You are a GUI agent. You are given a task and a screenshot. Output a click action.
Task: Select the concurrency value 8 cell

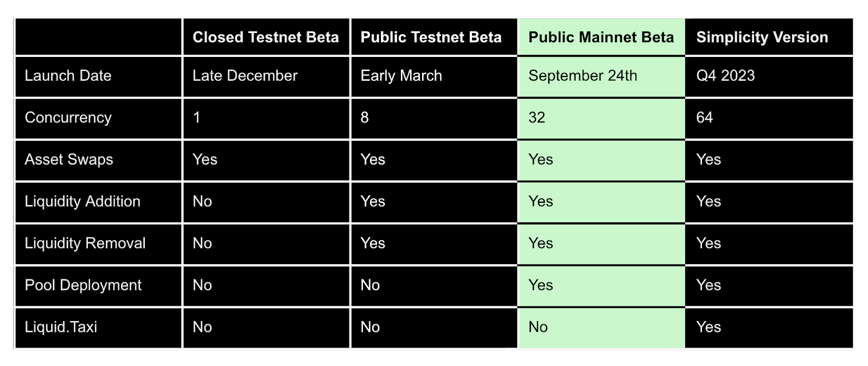(433, 118)
